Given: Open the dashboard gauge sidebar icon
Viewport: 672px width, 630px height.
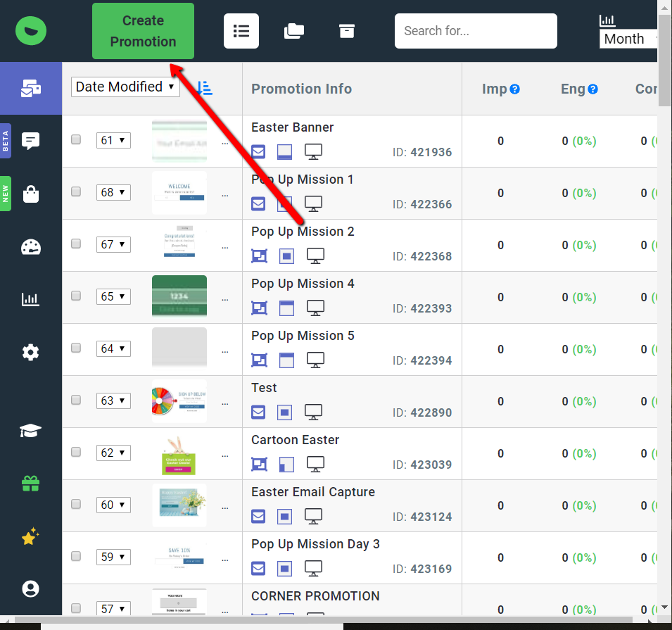Looking at the screenshot, I should click(x=31, y=247).
